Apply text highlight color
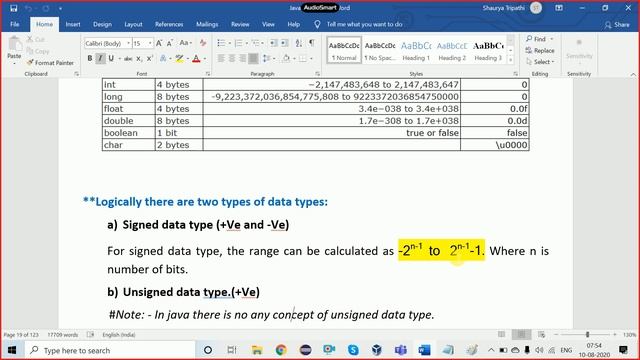This screenshot has height=360, width=640. 179,59
